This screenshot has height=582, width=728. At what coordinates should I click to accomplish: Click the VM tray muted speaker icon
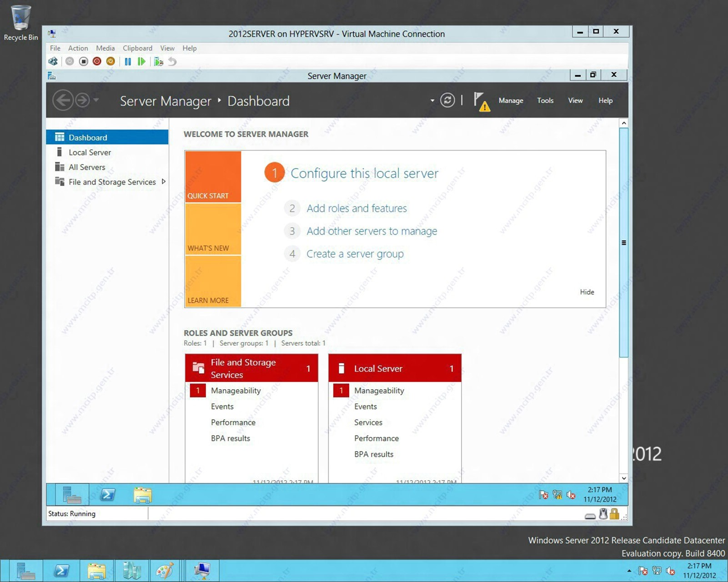571,495
